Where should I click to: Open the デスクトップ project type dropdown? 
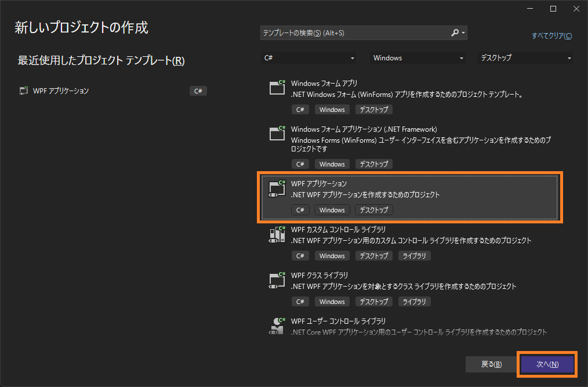point(525,58)
